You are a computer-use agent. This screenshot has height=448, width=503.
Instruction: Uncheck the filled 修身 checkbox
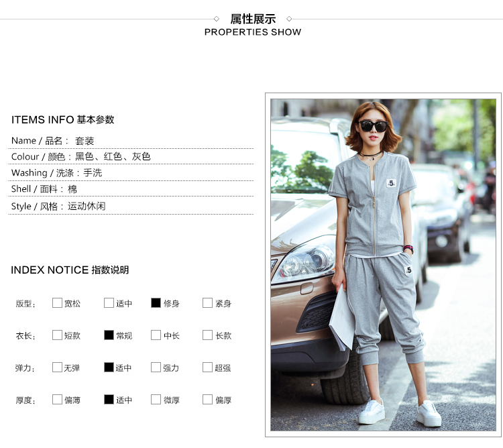coord(156,302)
